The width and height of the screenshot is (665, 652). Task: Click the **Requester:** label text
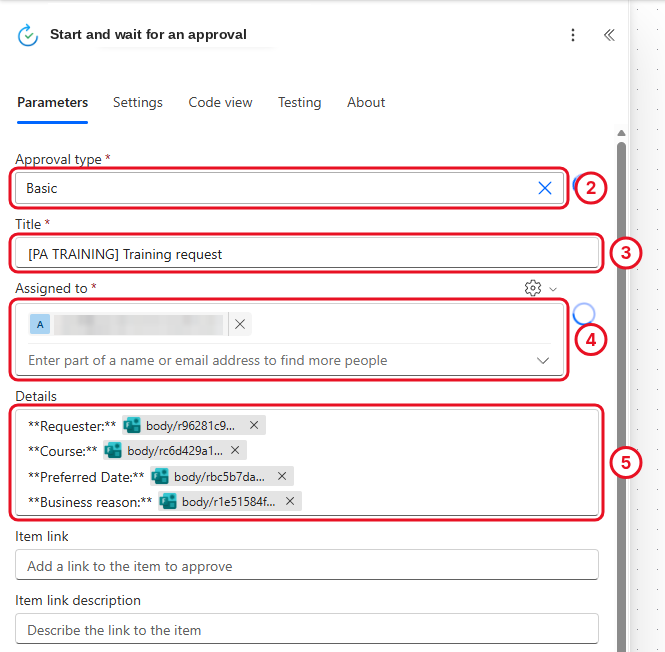pos(72,425)
